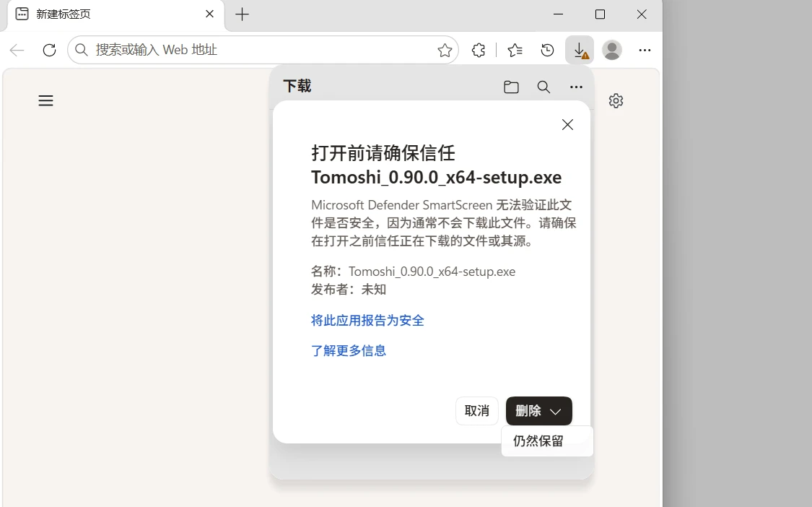
Task: Click the 将此应用报告为安全 link
Action: (367, 321)
